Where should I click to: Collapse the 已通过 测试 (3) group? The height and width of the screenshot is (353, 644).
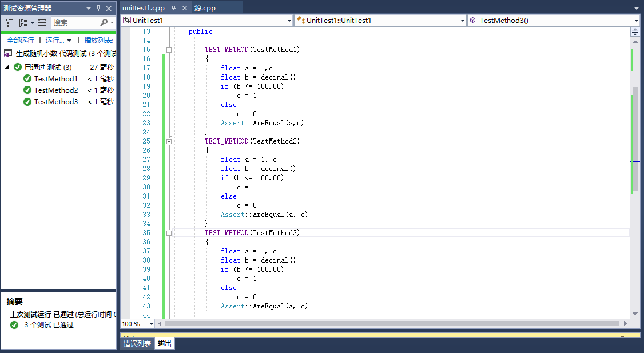pyautogui.click(x=7, y=67)
